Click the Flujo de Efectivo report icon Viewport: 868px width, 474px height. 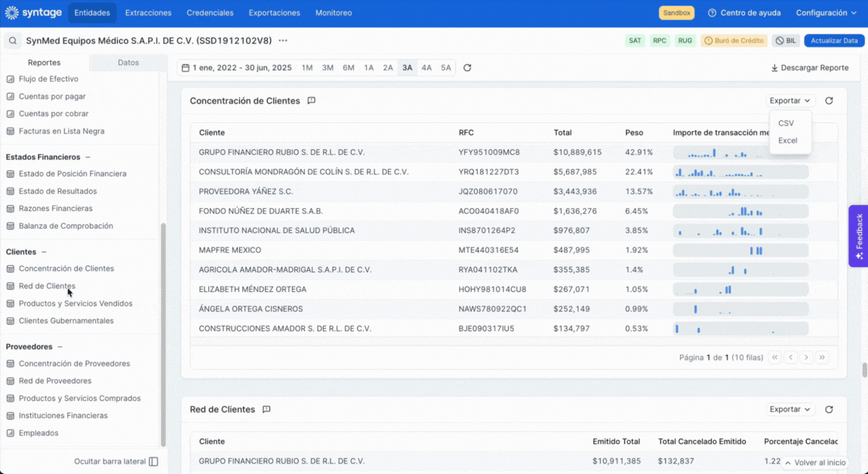(x=10, y=79)
